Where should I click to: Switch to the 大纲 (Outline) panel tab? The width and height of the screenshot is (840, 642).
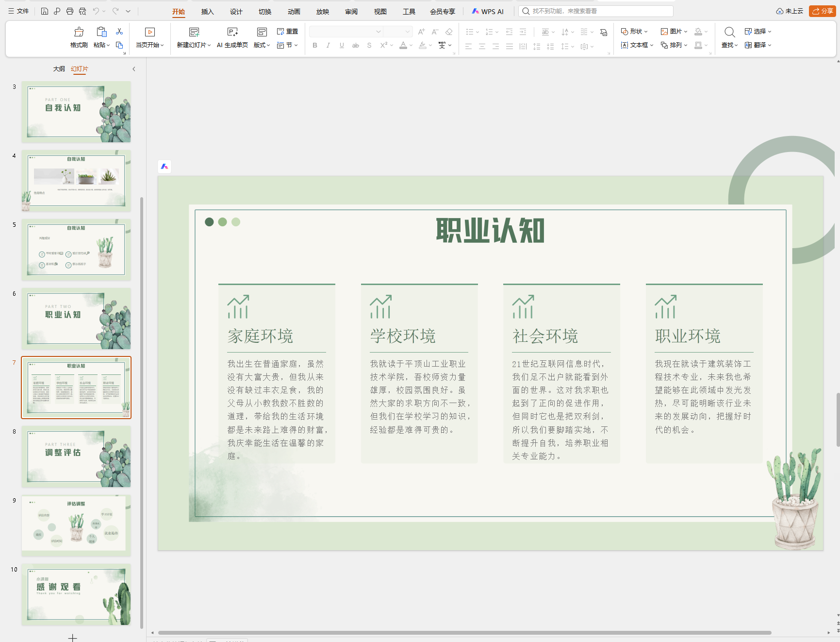[59, 69]
